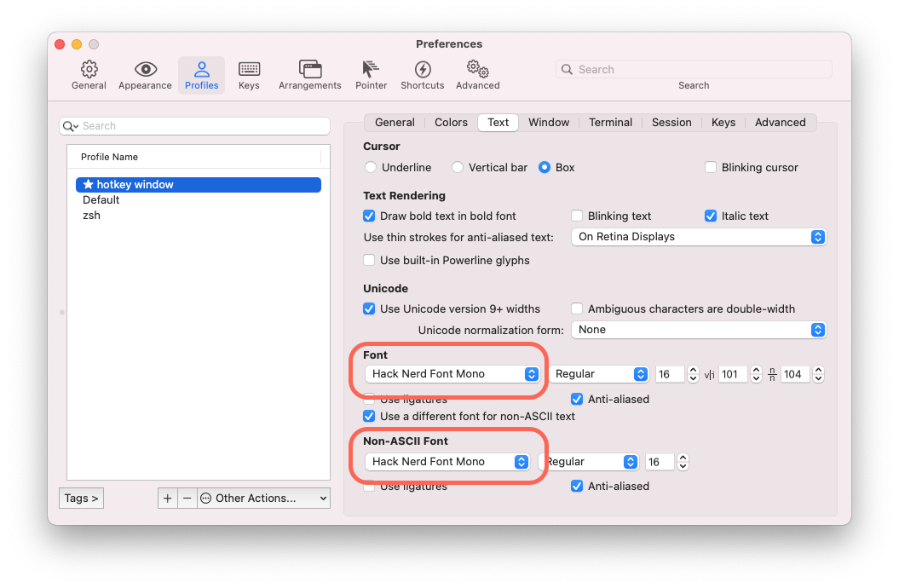Open Unicode normalization form dropdown
Screen dimensions: 899x588
pos(699,330)
